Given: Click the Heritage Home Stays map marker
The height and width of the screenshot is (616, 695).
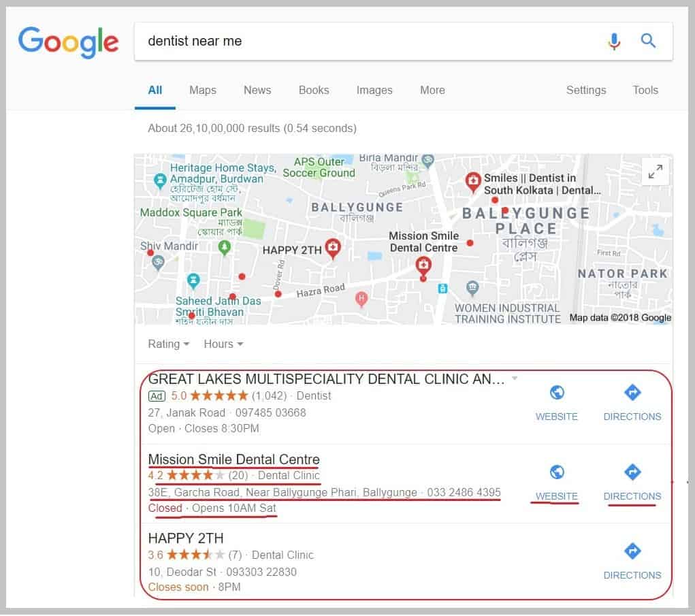Looking at the screenshot, I should pyautogui.click(x=160, y=181).
